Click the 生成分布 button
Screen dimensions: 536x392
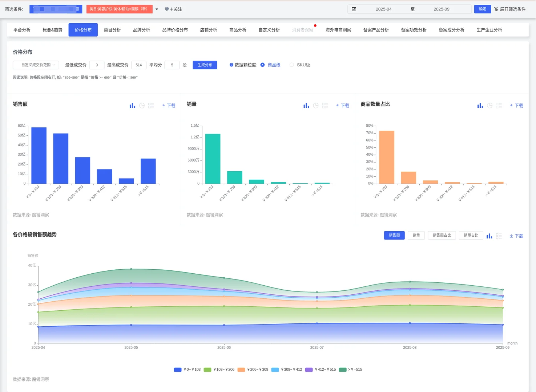[x=205, y=65]
